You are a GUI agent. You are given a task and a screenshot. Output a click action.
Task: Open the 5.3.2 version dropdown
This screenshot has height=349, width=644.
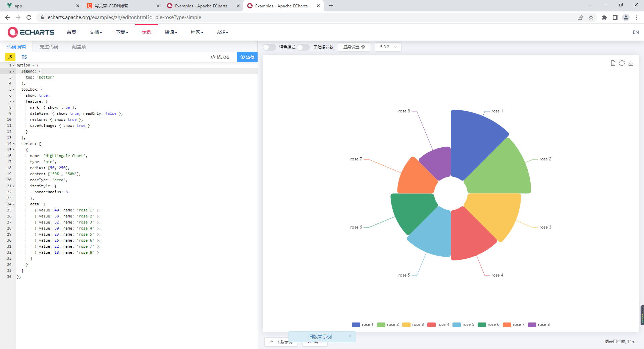[x=388, y=47]
